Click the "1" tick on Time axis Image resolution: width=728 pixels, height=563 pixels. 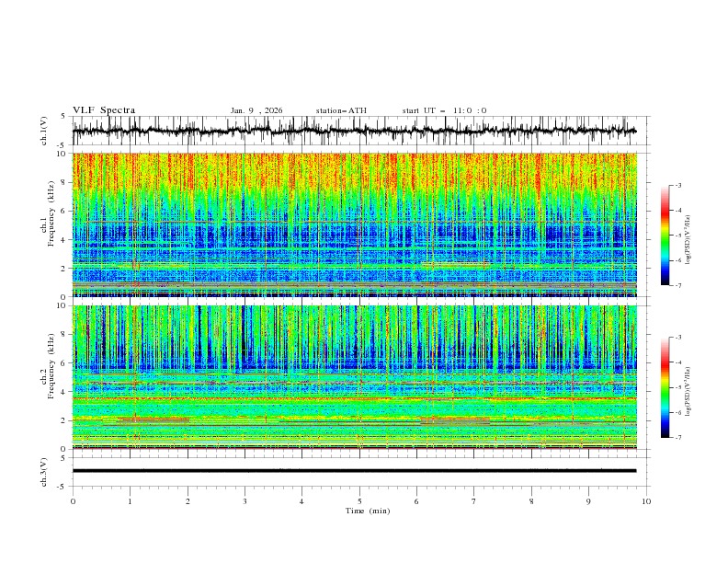click(131, 501)
